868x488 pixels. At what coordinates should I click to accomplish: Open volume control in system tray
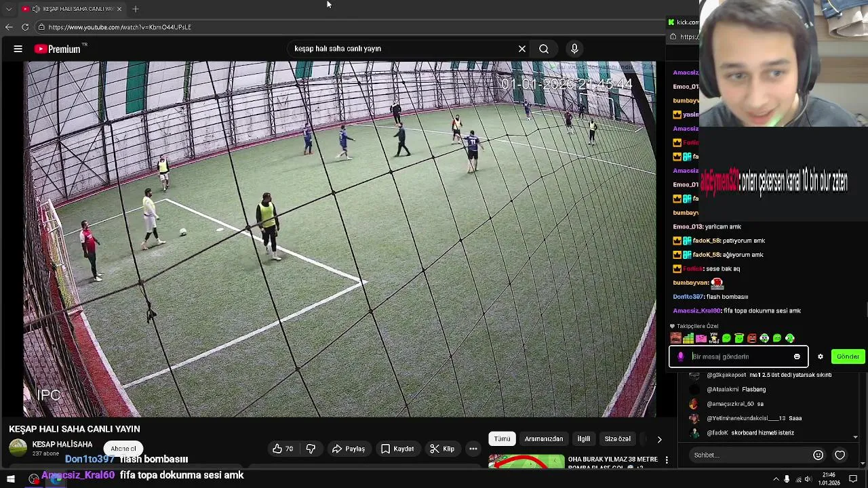click(x=808, y=479)
